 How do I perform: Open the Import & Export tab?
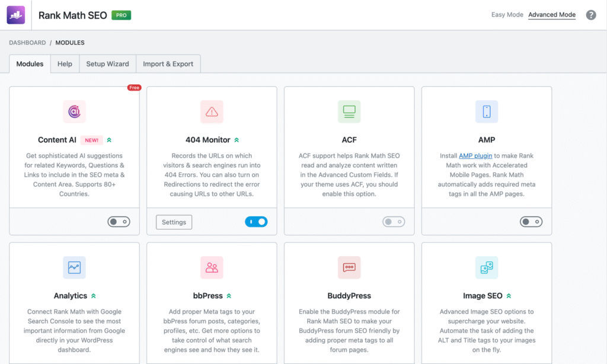coord(168,64)
